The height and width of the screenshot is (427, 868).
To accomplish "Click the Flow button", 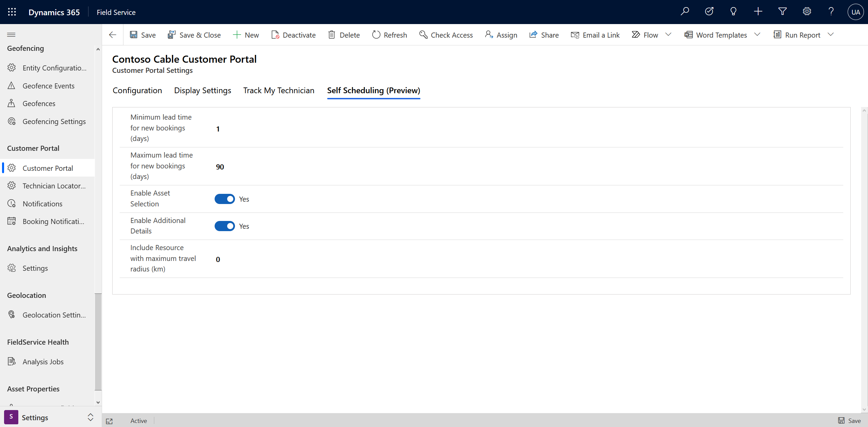I will tap(645, 35).
